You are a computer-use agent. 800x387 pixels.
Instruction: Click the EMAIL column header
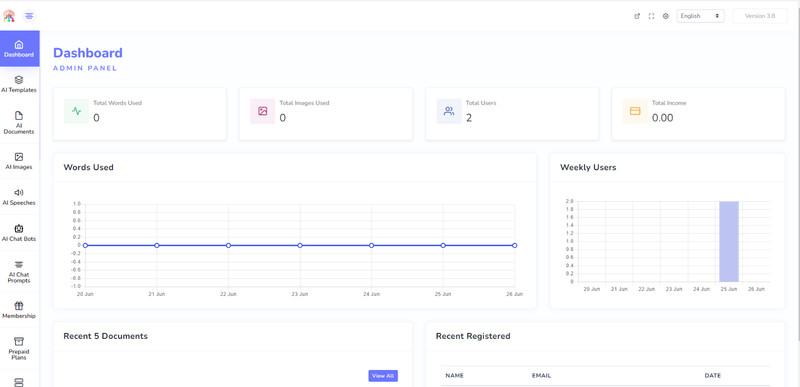pyautogui.click(x=541, y=376)
